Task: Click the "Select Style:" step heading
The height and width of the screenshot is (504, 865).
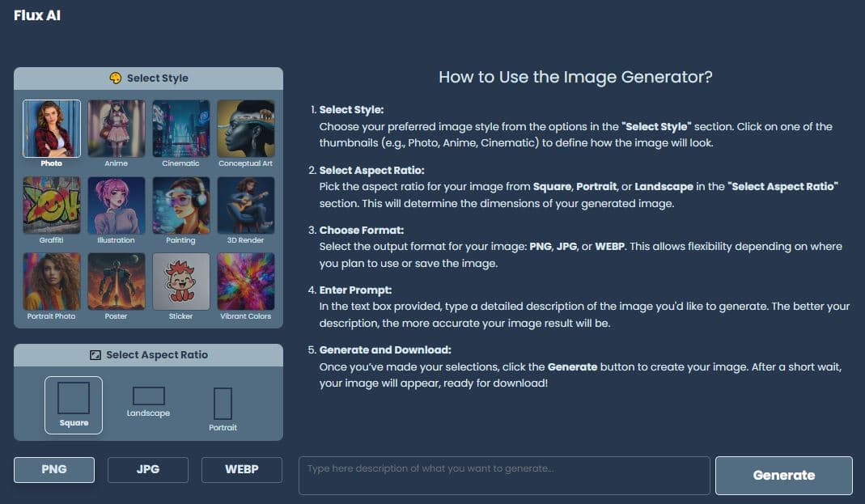Action: pos(351,110)
